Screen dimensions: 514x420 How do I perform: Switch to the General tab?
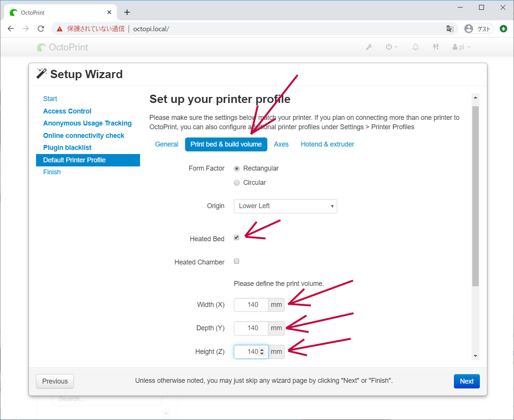(167, 144)
